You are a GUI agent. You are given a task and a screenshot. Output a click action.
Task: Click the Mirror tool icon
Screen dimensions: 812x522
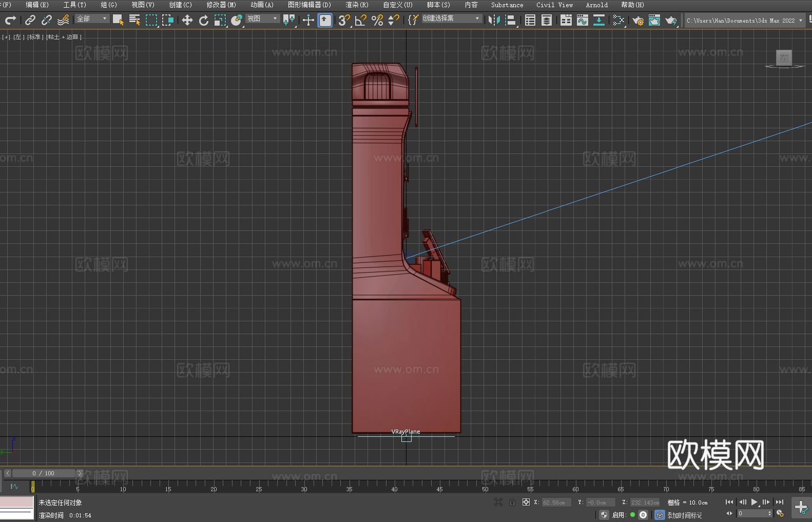494,20
